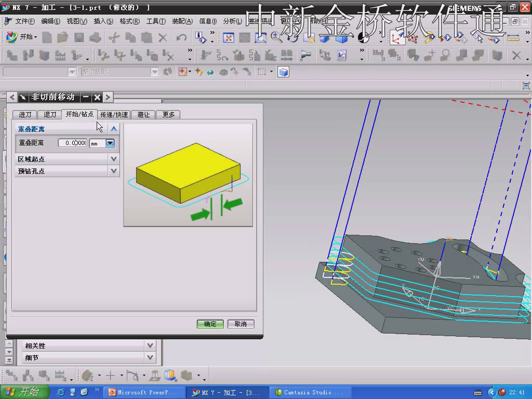Viewport: 532px width, 399px height.
Task: Click the Paste clipboard icon
Action: tap(147, 37)
